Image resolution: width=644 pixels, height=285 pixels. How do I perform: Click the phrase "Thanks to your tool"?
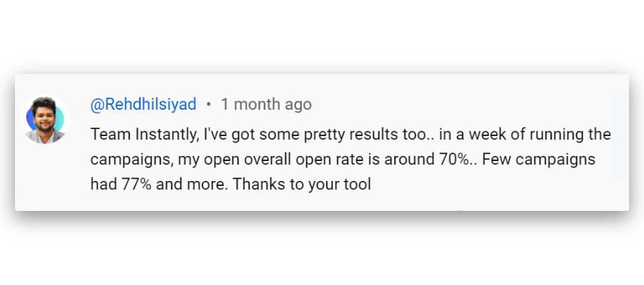tap(302, 185)
